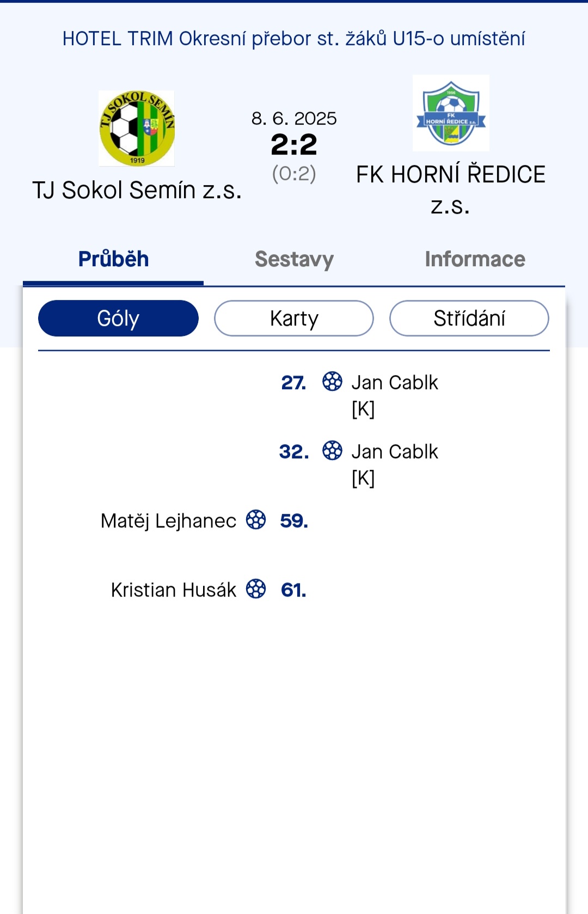
Task: Select the Góly filter pill
Action: coord(118,318)
